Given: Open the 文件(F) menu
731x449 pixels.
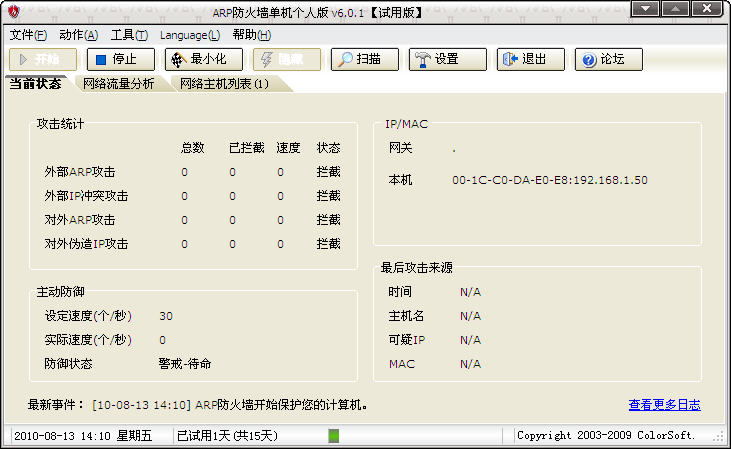Looking at the screenshot, I should point(28,35).
